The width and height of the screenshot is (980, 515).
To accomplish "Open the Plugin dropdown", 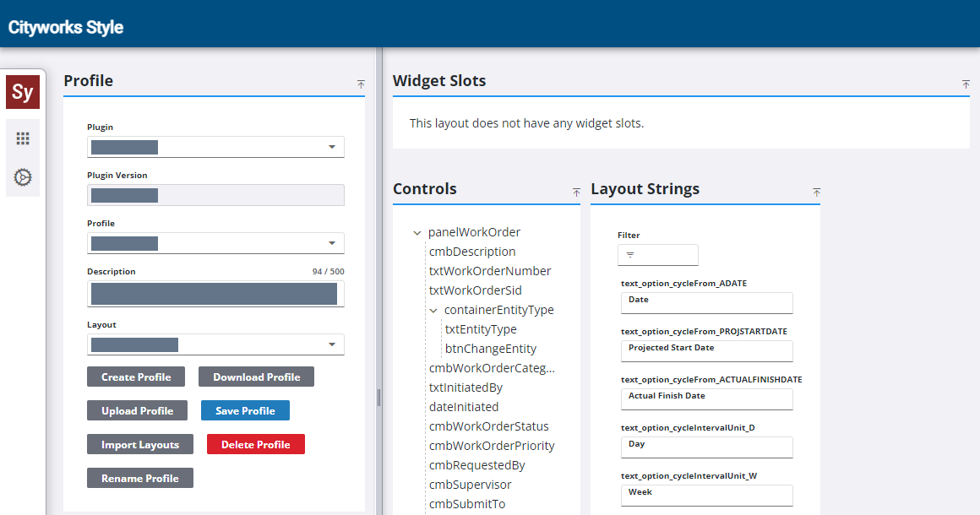I will pyautogui.click(x=215, y=147).
